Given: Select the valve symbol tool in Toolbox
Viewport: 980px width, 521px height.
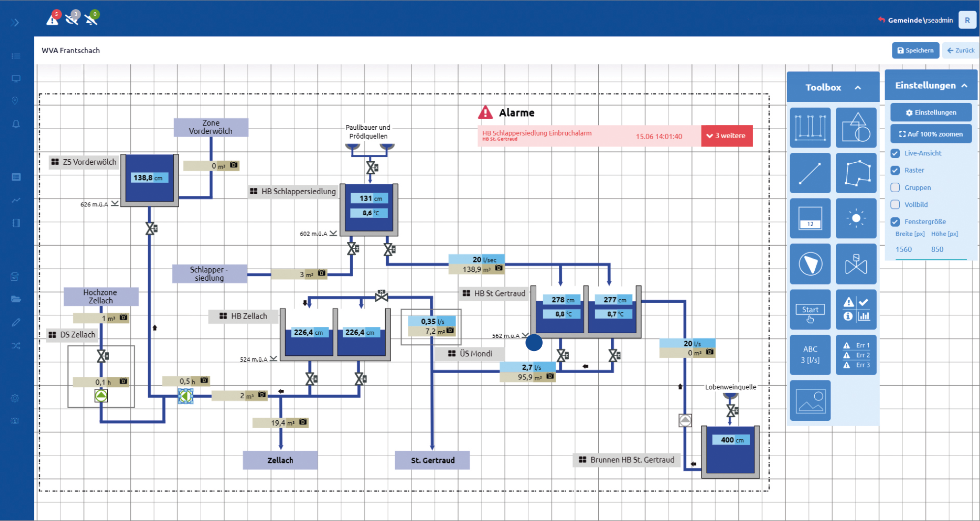Looking at the screenshot, I should click(856, 264).
